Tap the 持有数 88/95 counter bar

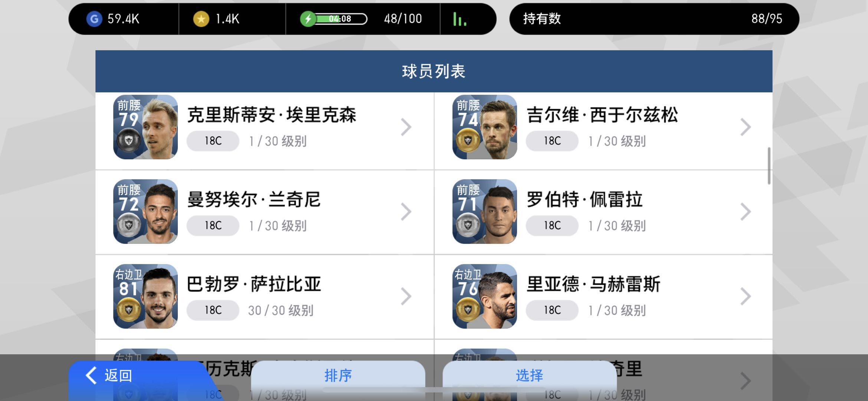[654, 19]
